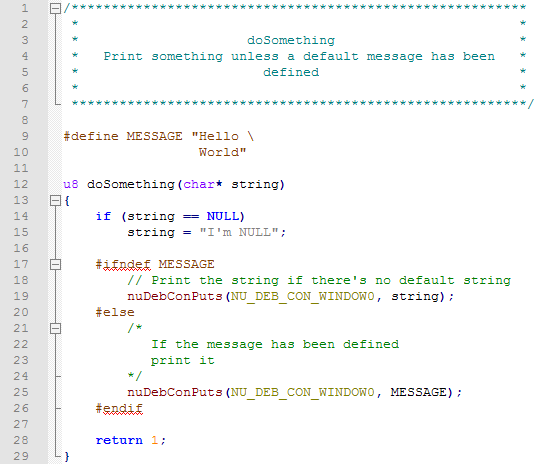Click 'Print something unless a default message' comment line
The image size is (541, 464).
299,56
